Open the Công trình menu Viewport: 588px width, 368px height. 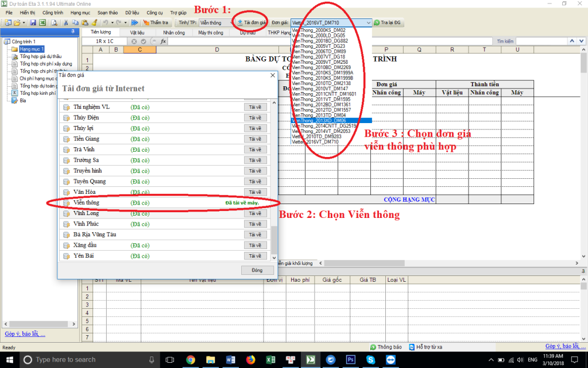point(53,12)
